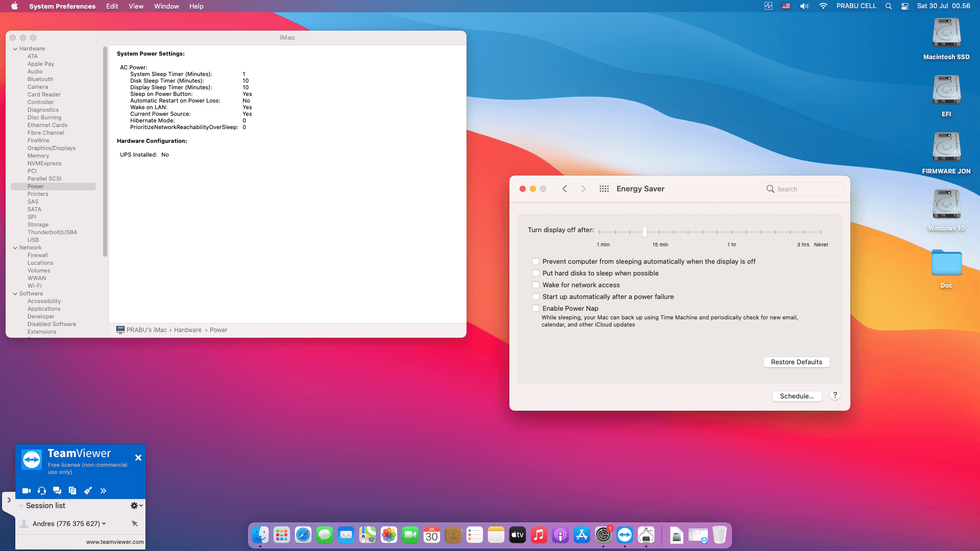This screenshot has height=551, width=980.
Task: Collapse the Hardware section in sidebar
Action: coord(15,49)
